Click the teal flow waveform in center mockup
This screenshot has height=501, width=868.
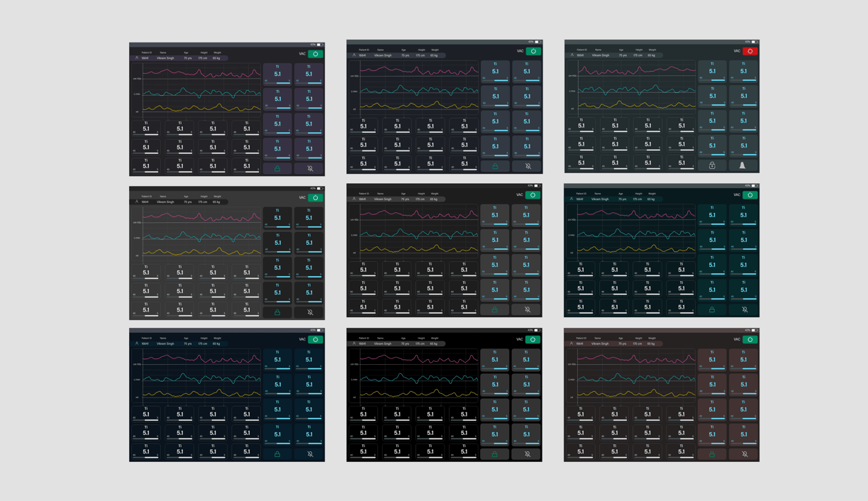click(x=419, y=233)
